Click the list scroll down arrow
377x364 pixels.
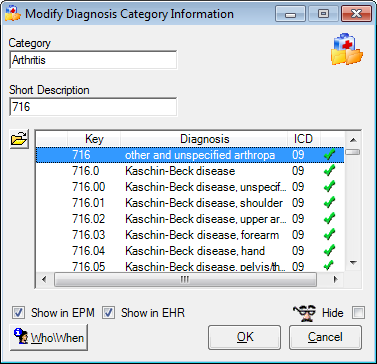(353, 263)
